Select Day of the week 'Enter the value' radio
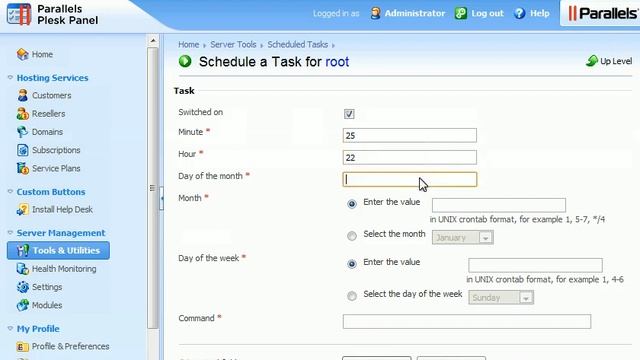Image resolution: width=640 pixels, height=360 pixels. tap(351, 264)
